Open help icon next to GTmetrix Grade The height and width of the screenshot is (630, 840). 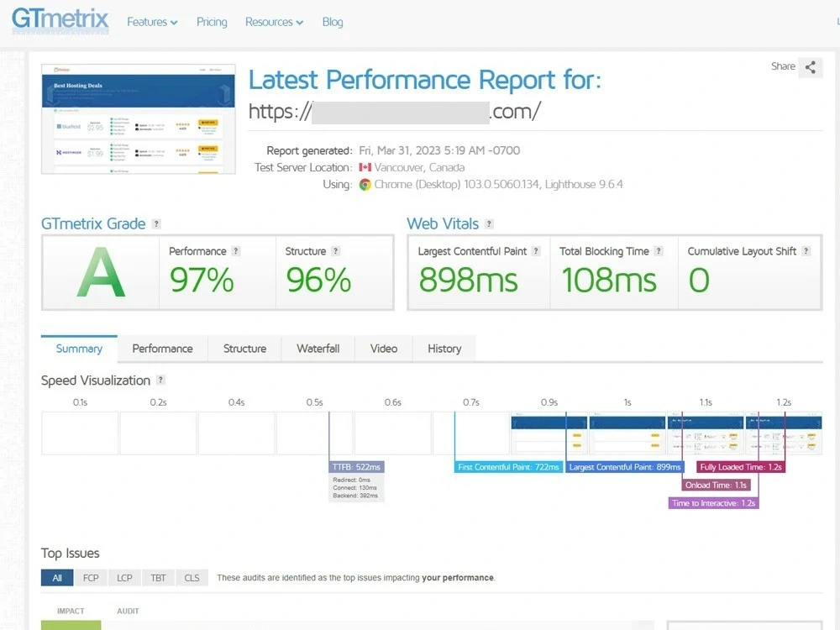pos(156,224)
